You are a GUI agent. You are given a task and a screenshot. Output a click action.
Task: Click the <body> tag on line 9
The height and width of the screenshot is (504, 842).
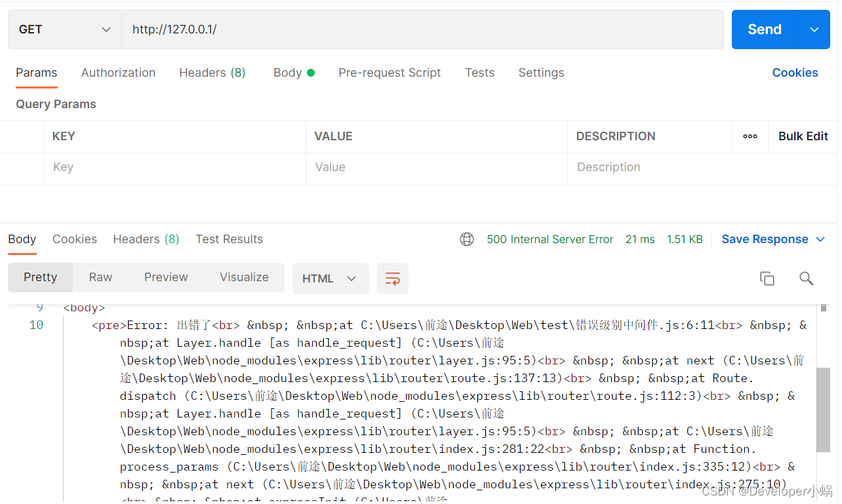(x=84, y=308)
